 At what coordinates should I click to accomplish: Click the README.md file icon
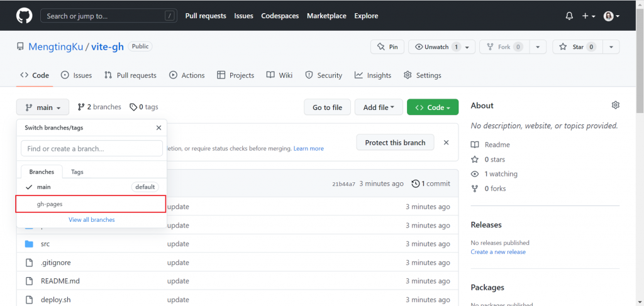pos(29,281)
